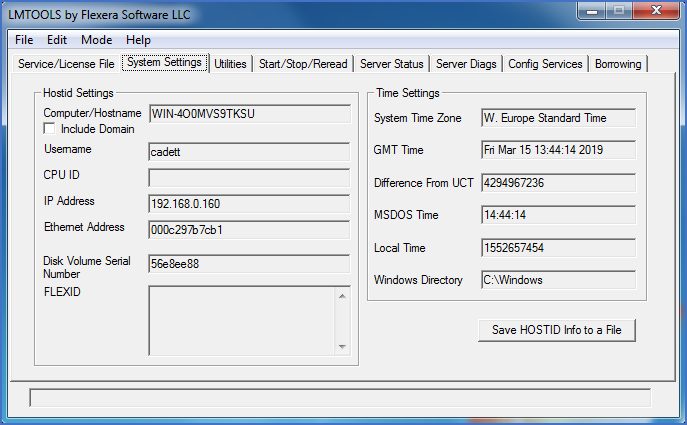This screenshot has width=687, height=425.
Task: Click the System Time Zone field
Action: click(x=558, y=118)
